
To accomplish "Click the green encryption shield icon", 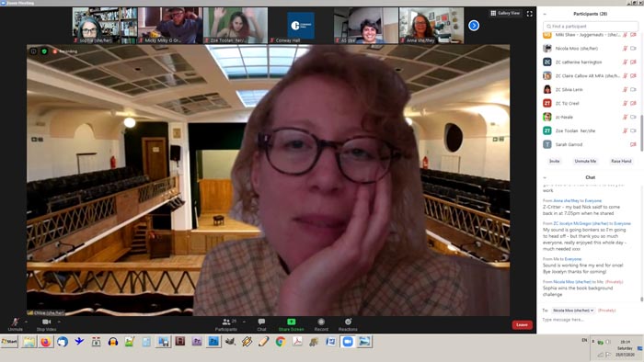I will (44, 51).
